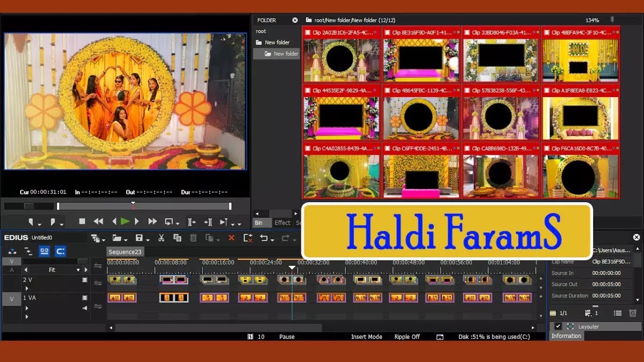Click Play the current area icon
This screenshot has height=362, width=644.
tap(224, 222)
